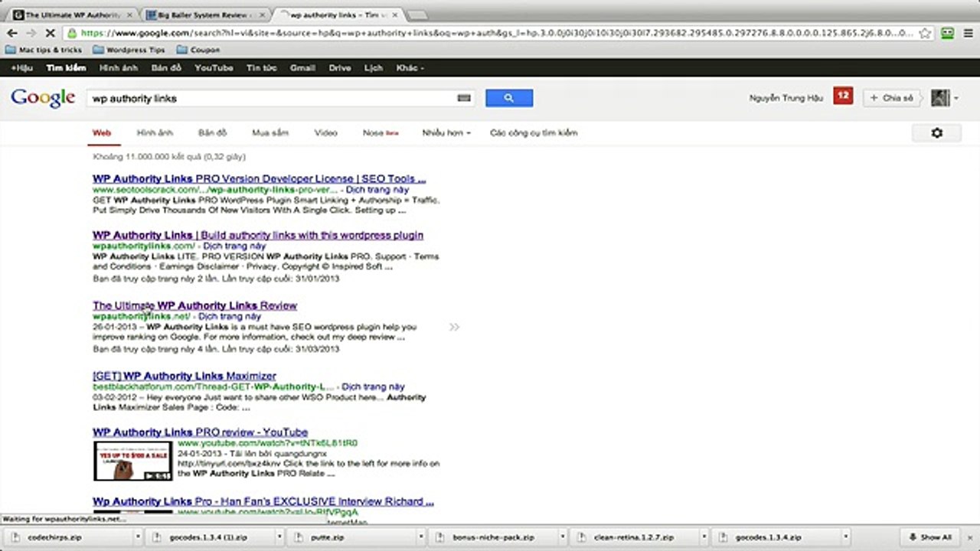980x551 pixels.
Task: Open the Wordpress Tips bookmark folder
Action: 129,50
